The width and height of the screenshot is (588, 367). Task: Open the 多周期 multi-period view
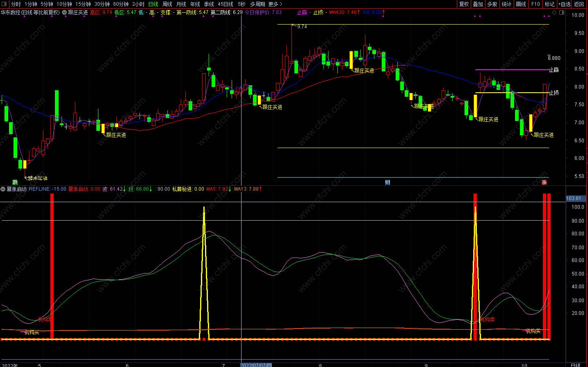(258, 4)
